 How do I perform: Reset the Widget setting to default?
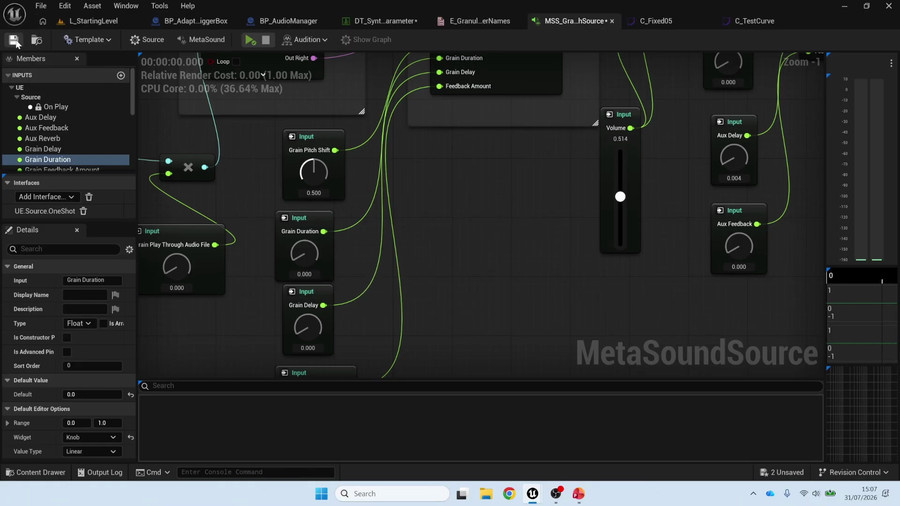tap(130, 438)
